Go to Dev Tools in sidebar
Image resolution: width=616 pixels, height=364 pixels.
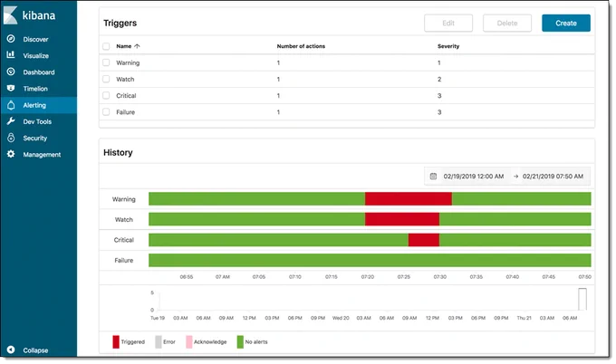tap(37, 121)
